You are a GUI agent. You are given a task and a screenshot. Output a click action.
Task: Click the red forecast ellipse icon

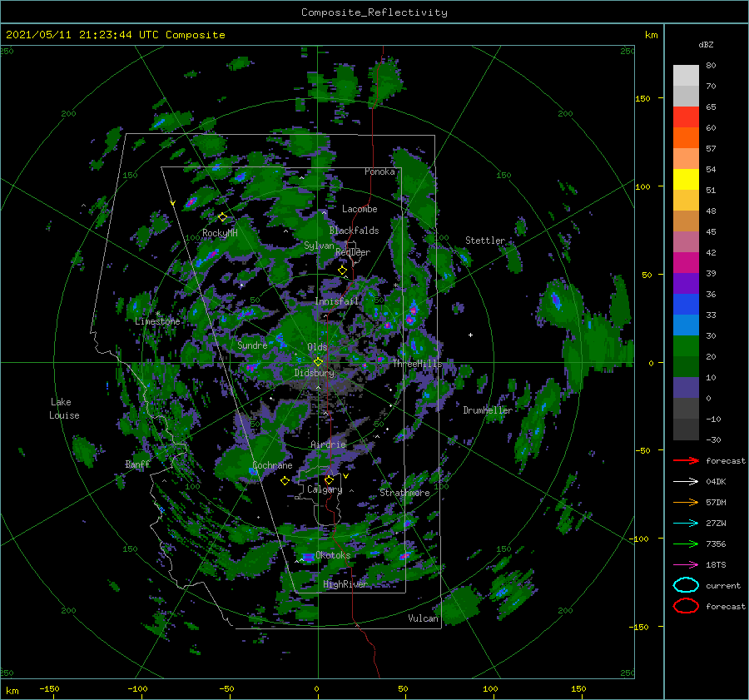pos(686,606)
